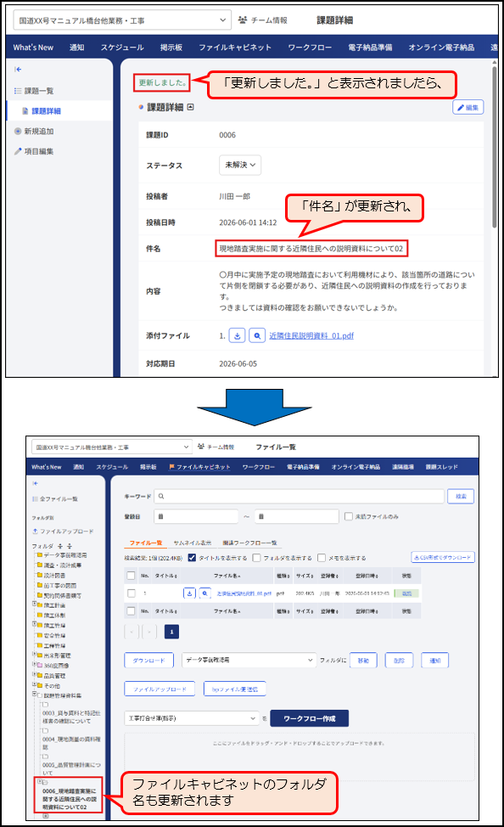Click the preview magnifier icon beside the attached PDF
The height and width of the screenshot is (827, 504).
coord(257,335)
